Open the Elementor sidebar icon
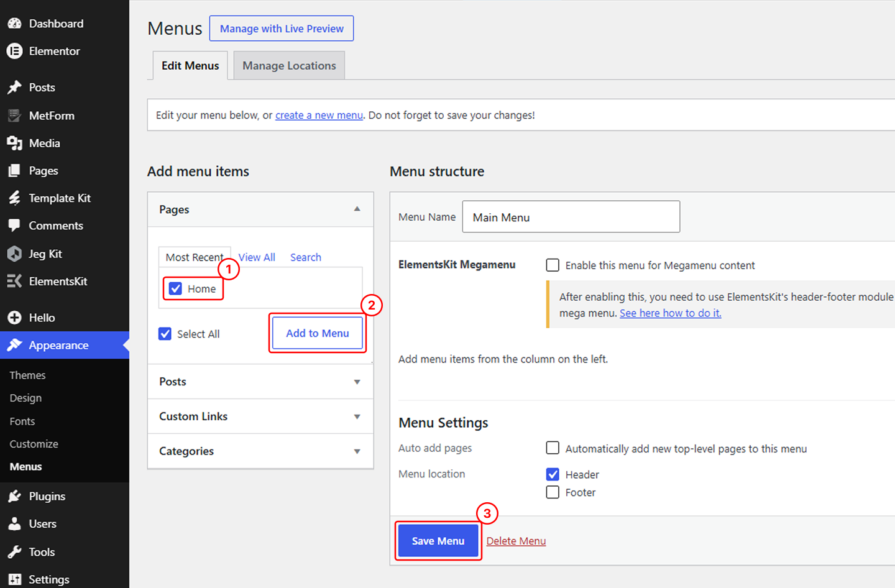The width and height of the screenshot is (895, 588). tap(14, 51)
